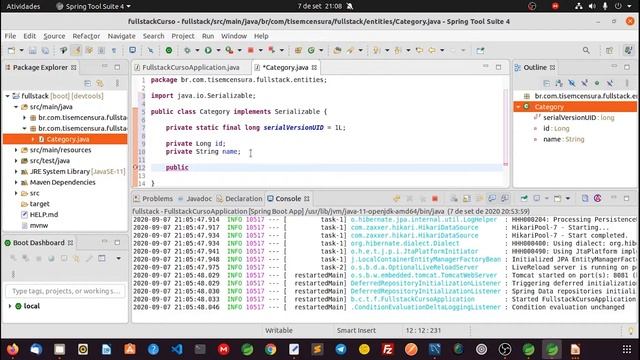640x360 pixels.
Task: Expand src/main/resources folder
Action: pyautogui.click(x=16, y=150)
